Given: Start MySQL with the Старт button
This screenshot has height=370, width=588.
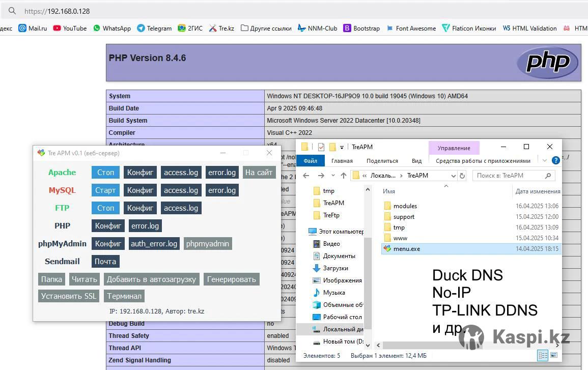Looking at the screenshot, I should click(x=106, y=190).
